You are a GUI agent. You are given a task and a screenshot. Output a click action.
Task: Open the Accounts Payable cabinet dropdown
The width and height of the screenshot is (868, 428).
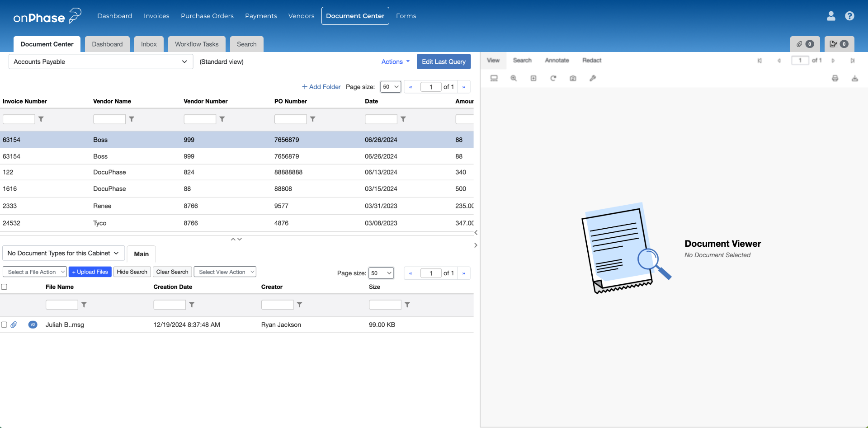[x=100, y=61]
